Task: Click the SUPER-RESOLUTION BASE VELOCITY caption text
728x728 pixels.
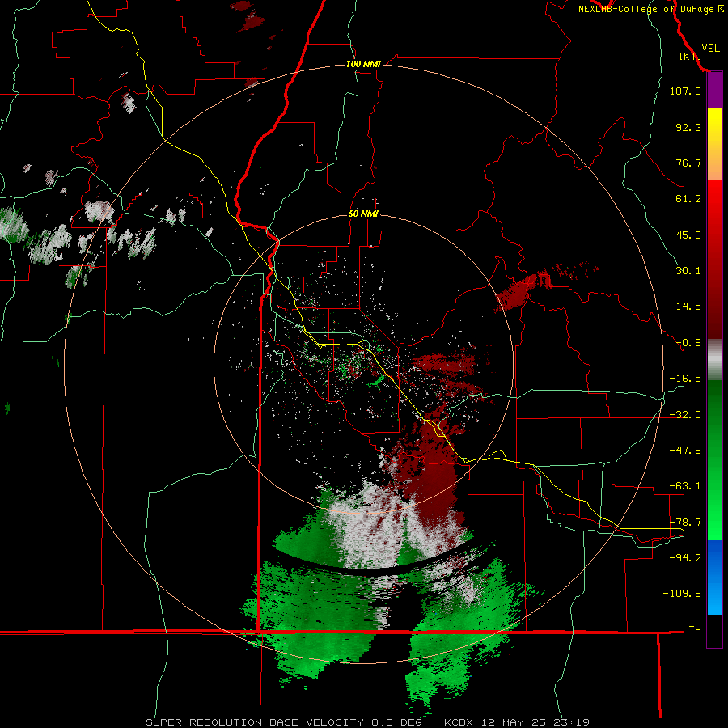Action: tap(255, 722)
